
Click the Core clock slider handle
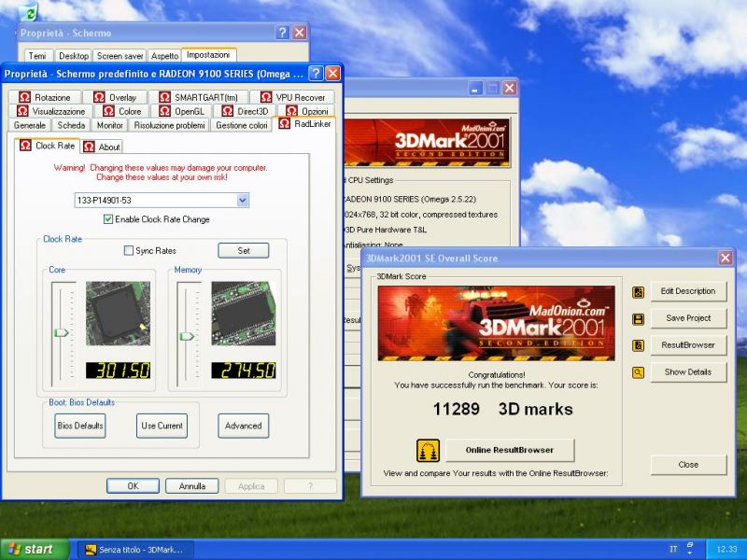62,332
